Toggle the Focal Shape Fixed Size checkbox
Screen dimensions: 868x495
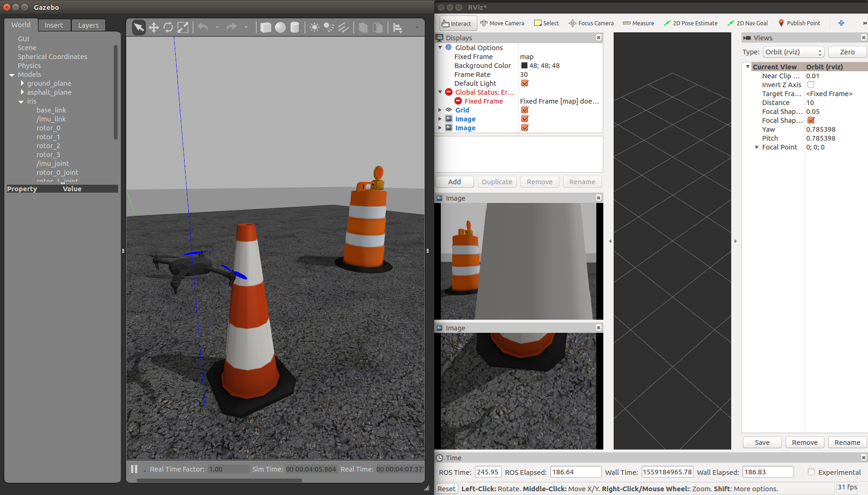point(811,120)
